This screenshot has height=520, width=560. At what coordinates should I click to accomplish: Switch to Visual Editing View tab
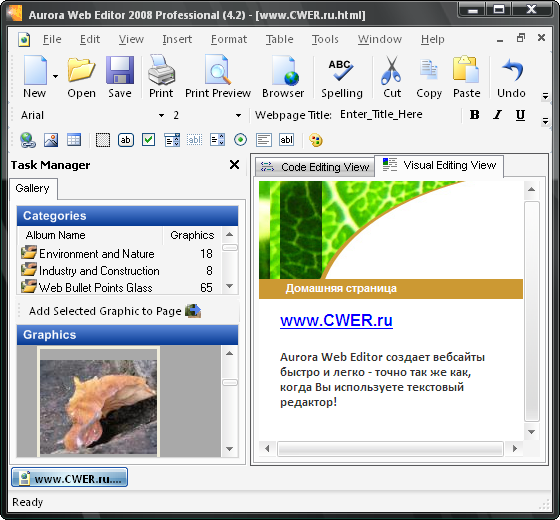click(x=439, y=165)
